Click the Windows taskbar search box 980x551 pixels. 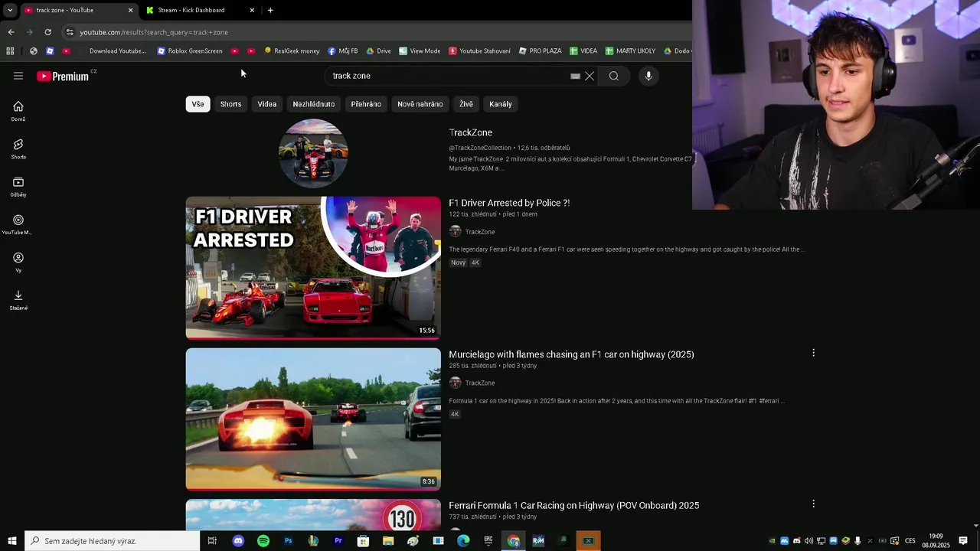[113, 541]
